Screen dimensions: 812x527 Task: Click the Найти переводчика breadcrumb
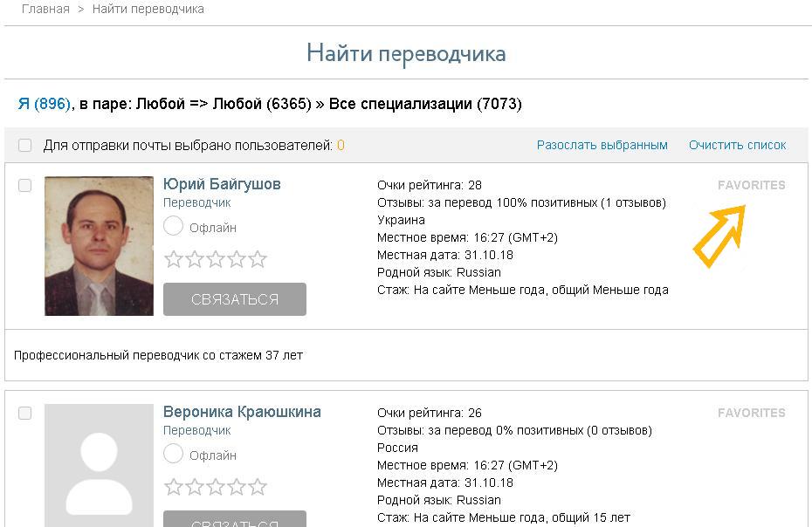(148, 10)
